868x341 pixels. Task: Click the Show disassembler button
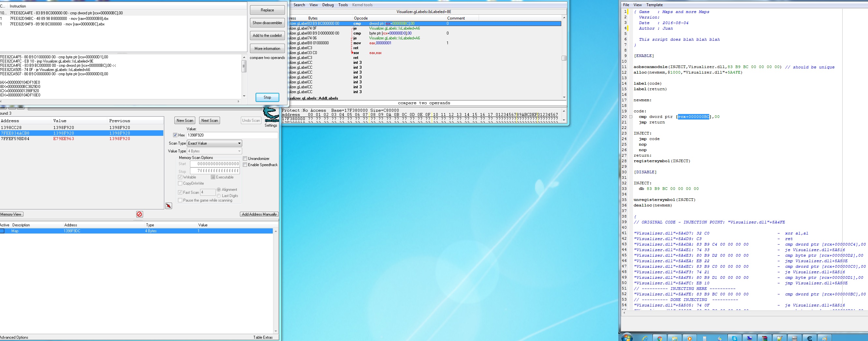click(x=267, y=23)
